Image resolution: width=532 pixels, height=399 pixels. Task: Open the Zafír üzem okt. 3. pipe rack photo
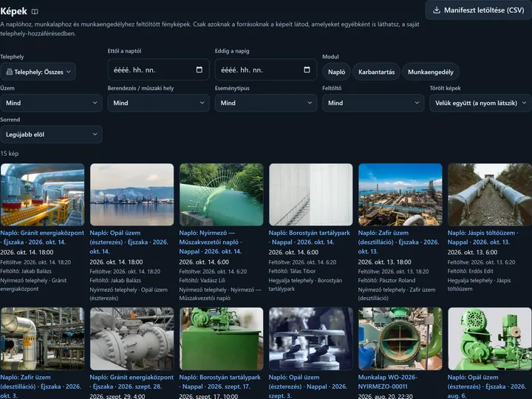(42, 338)
